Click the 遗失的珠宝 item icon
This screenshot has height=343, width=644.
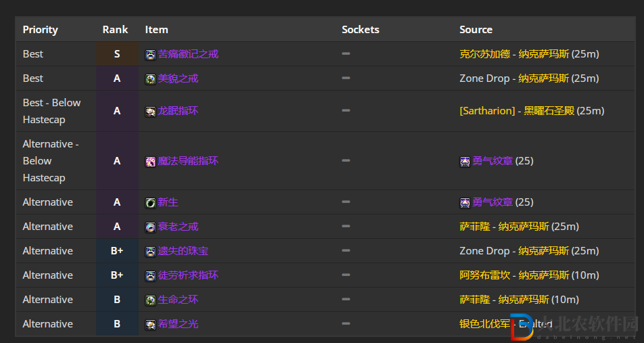pos(150,252)
